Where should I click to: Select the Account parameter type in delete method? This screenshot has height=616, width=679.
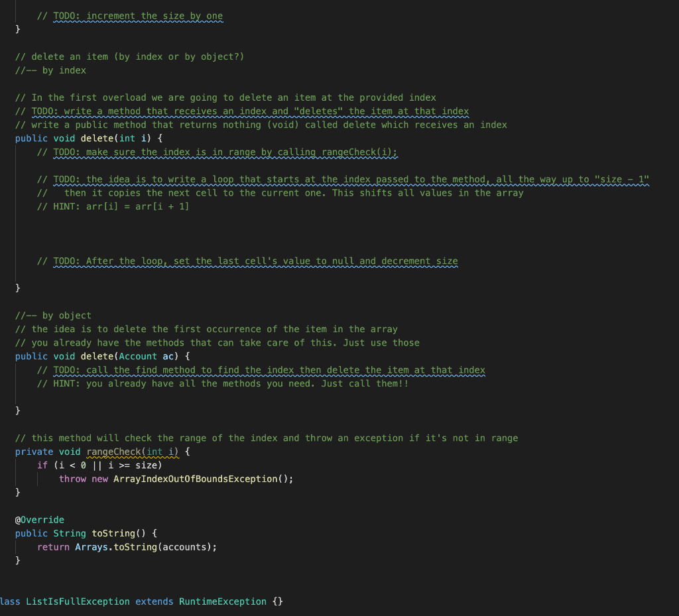(x=138, y=356)
